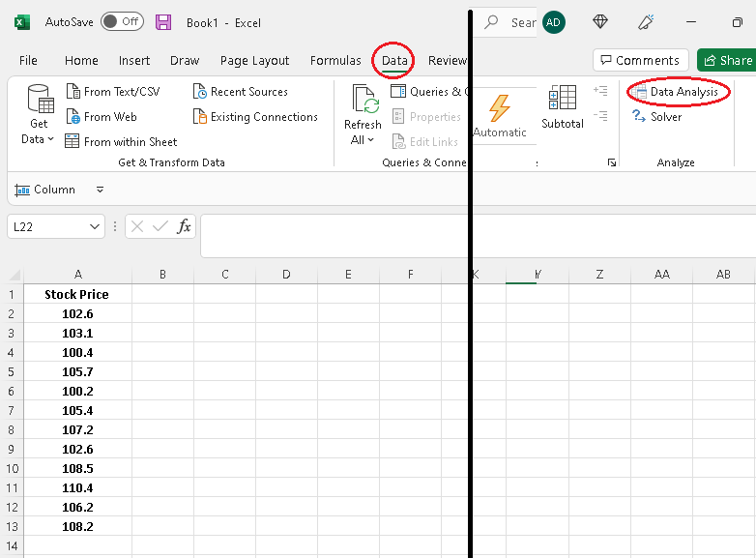Import data From Text/CSV

(113, 92)
